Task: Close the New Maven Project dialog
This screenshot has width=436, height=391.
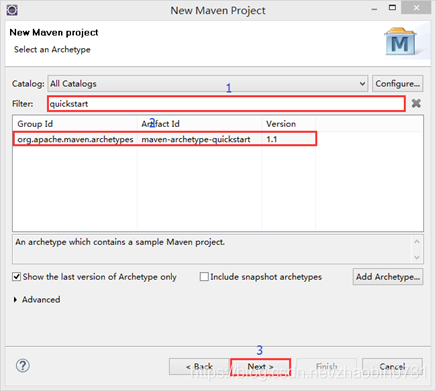Action: tap(416, 8)
